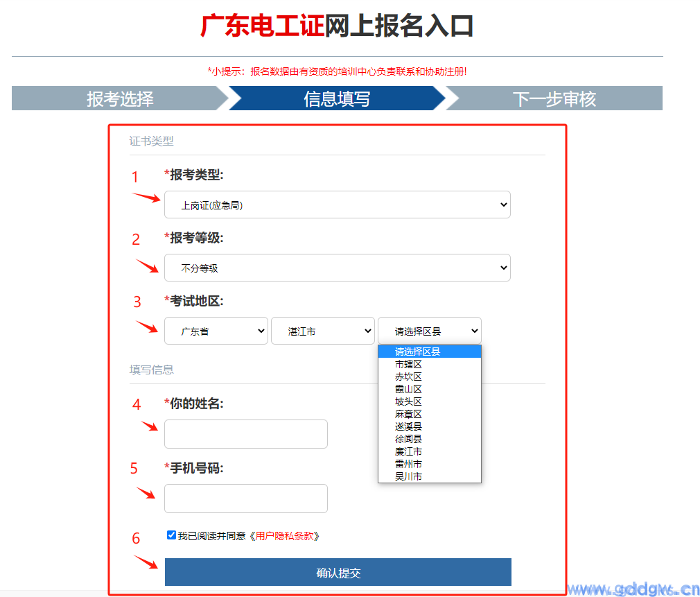Open the 湛江市 city dropdown
The height and width of the screenshot is (597, 700).
point(323,331)
